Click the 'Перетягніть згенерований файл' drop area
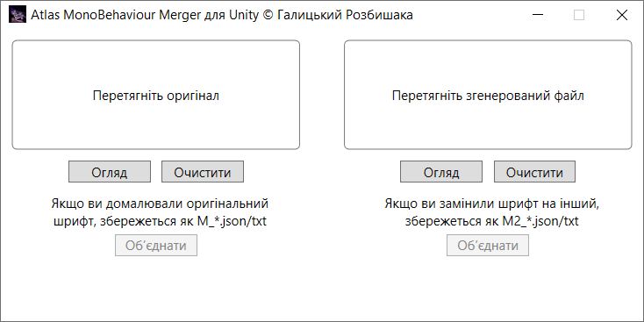The image size is (644, 322). (488, 95)
